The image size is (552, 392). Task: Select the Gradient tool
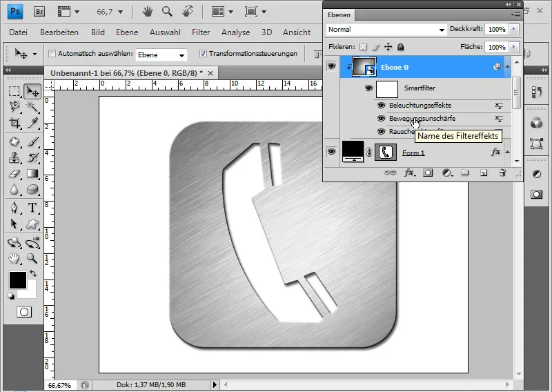[32, 174]
